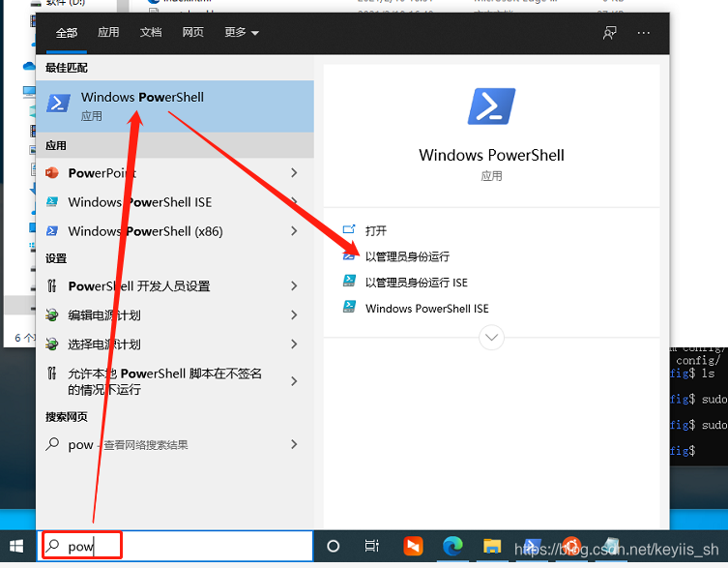728x568 pixels.
Task: Select PowerPoint in the apps results
Action: (x=175, y=173)
